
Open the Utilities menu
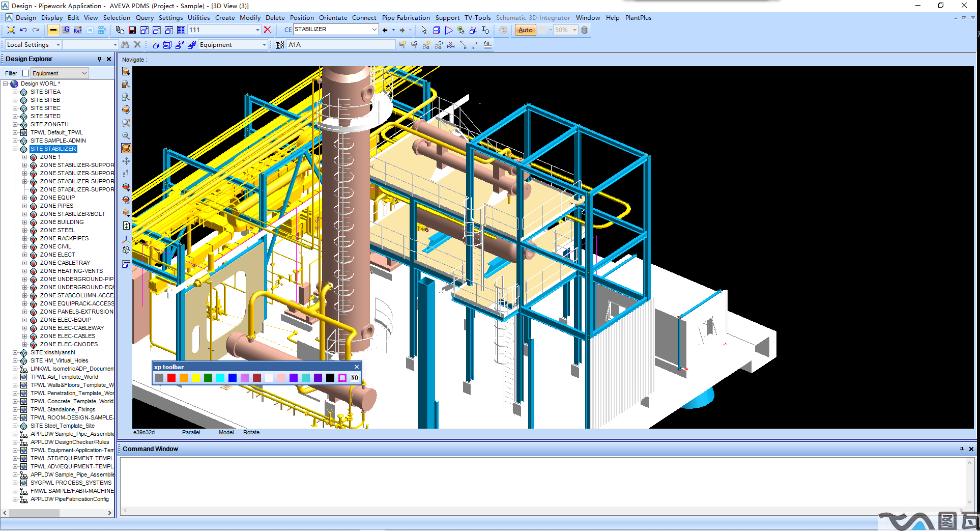point(198,17)
